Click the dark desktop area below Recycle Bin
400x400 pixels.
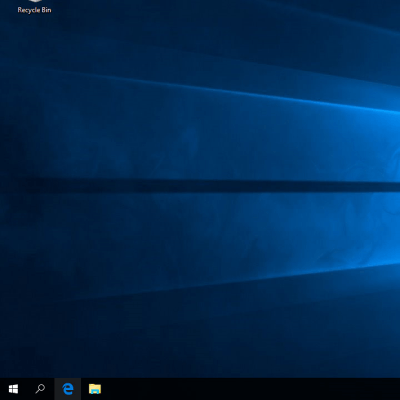click(x=34, y=50)
